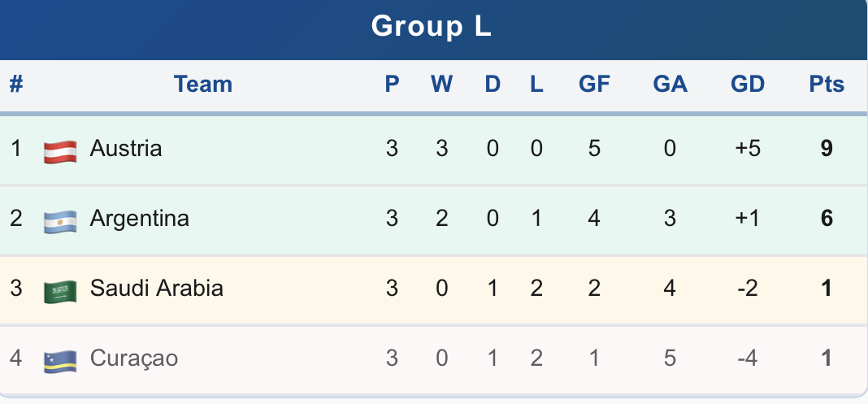Click the Curaçao flag icon

pyautogui.click(x=60, y=360)
